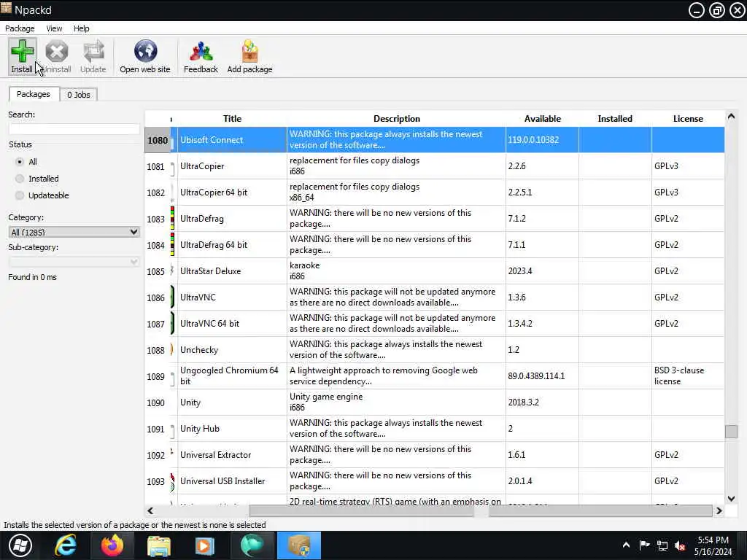Click version 2023.4 cell

(542, 271)
